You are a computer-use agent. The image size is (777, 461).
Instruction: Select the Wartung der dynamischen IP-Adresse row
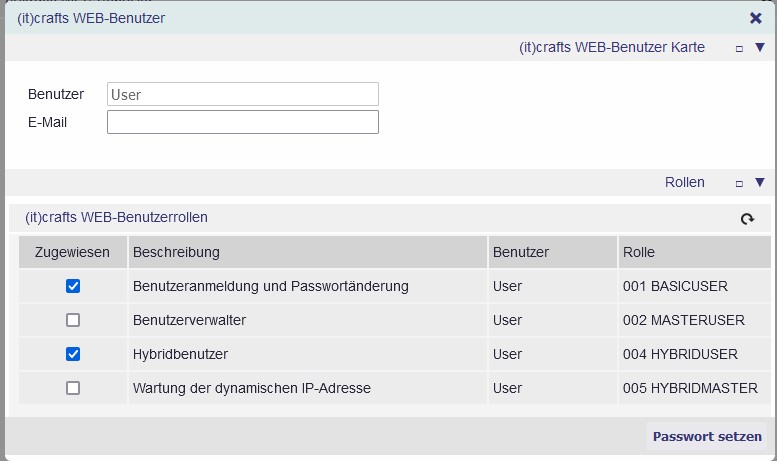pyautogui.click(x=395, y=388)
